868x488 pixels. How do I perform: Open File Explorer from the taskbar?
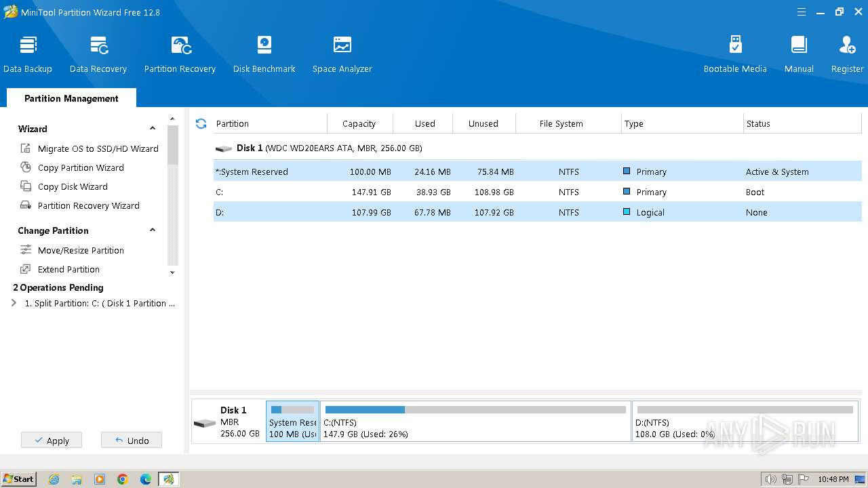click(77, 479)
